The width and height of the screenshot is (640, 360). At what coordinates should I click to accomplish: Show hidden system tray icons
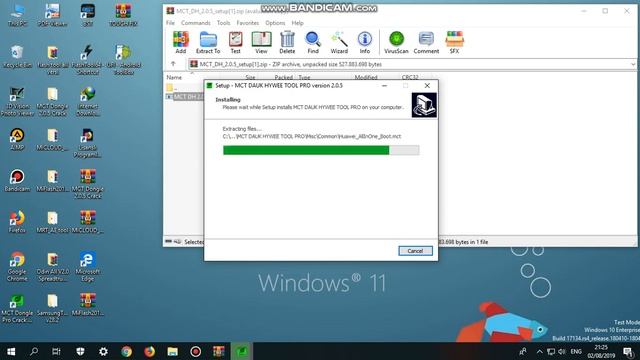click(x=540, y=351)
